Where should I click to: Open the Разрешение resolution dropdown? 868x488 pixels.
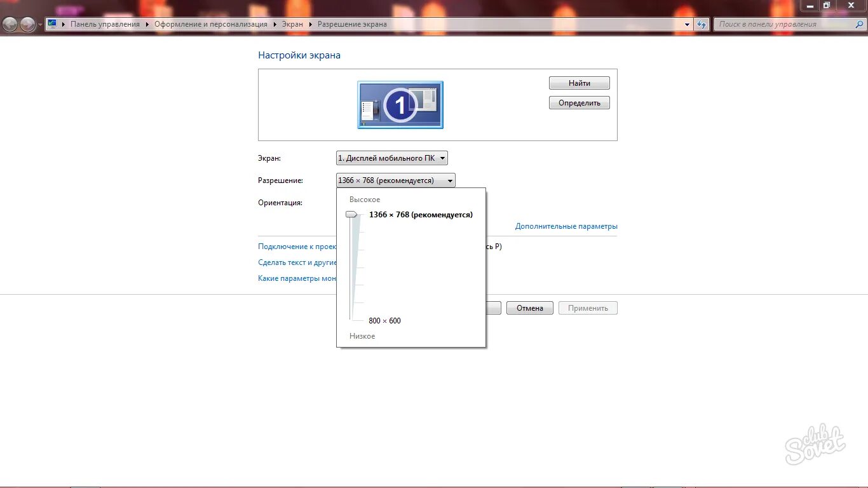pyautogui.click(x=396, y=180)
